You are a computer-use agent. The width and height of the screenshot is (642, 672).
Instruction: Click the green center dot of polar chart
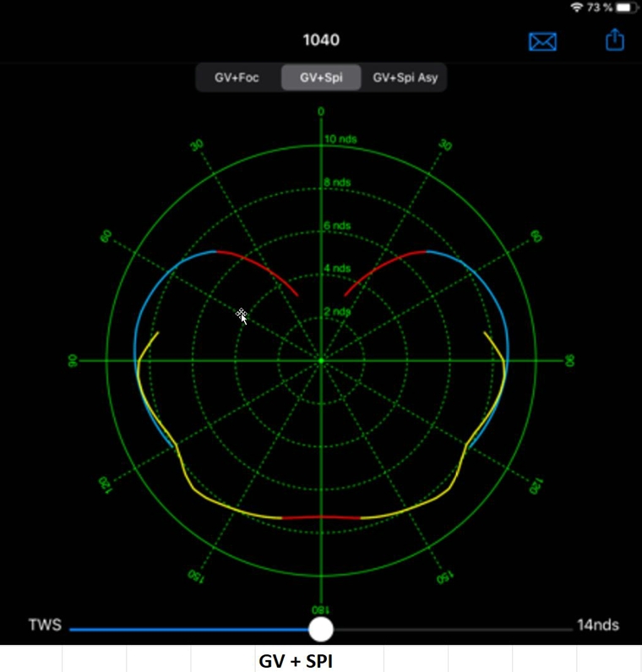click(321, 361)
